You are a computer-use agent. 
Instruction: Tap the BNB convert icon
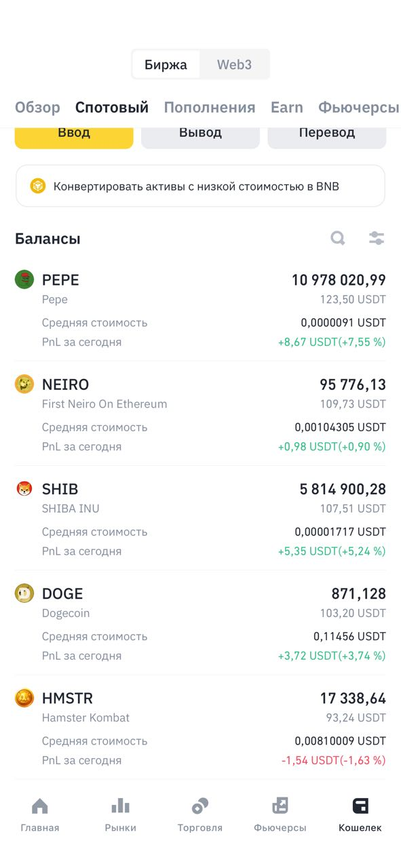(x=38, y=186)
